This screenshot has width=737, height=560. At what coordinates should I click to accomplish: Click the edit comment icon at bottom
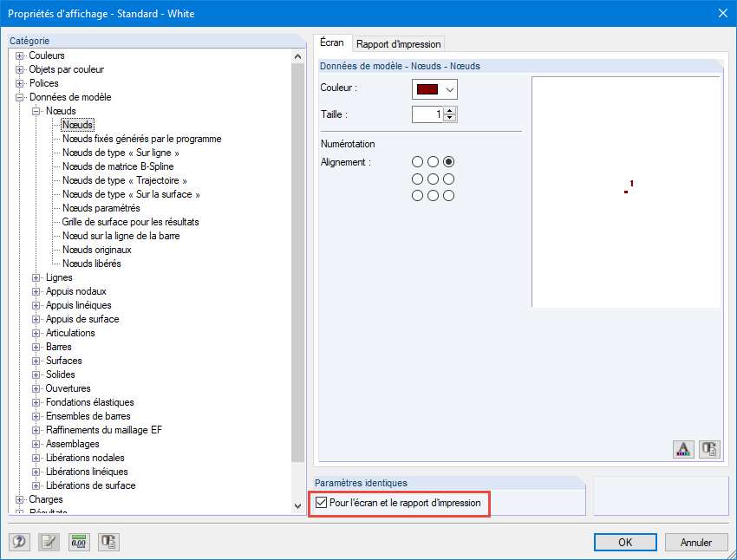[x=49, y=542]
